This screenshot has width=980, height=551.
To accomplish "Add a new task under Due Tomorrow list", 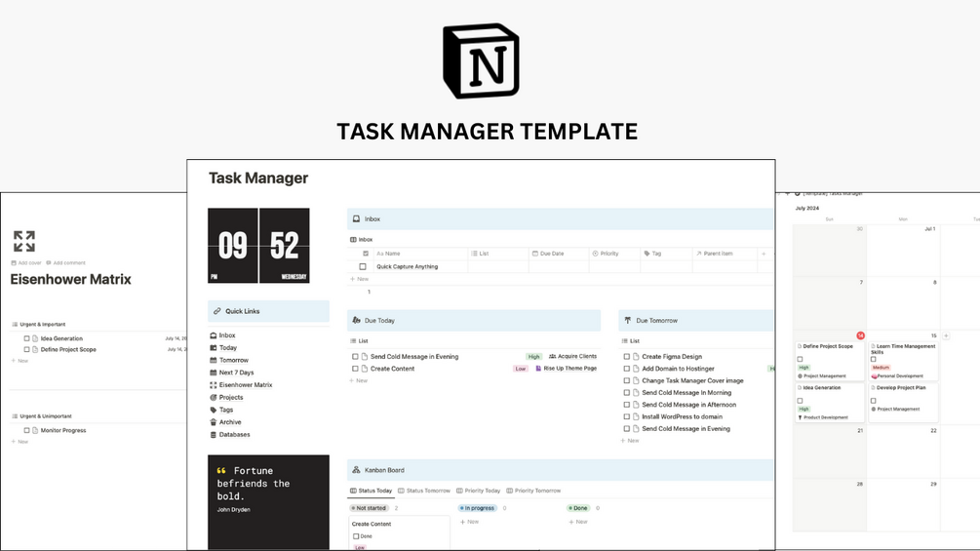I will click(x=630, y=441).
